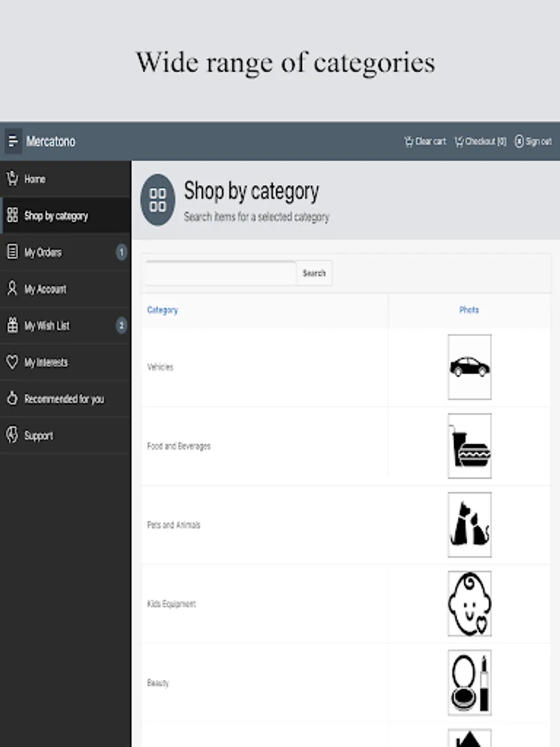Image resolution: width=560 pixels, height=747 pixels.
Task: Click the Wish List badge showing 2
Action: click(121, 326)
